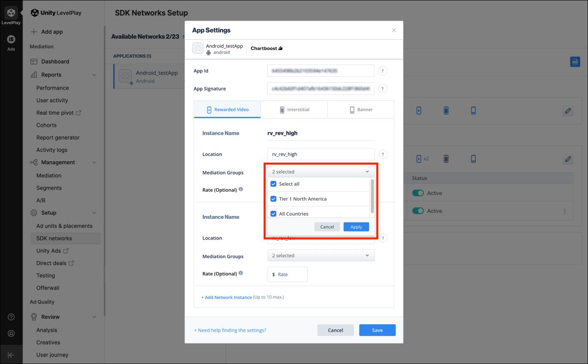Screen dimensions: 588x364
Task: Click the help question mark in left rail
Action: pyautogui.click(x=11, y=317)
